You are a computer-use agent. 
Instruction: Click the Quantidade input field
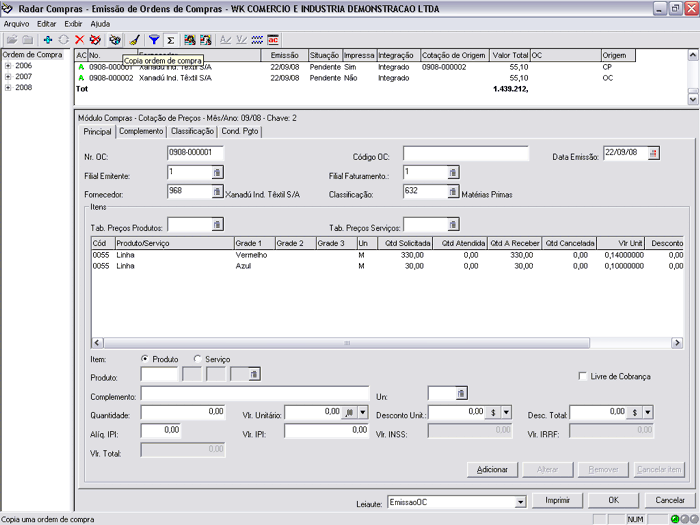183,411
